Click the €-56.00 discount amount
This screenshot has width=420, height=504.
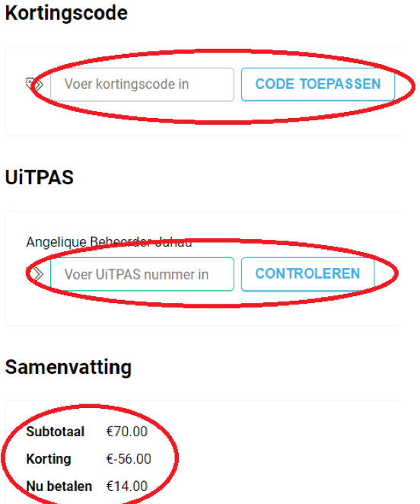[129, 459]
